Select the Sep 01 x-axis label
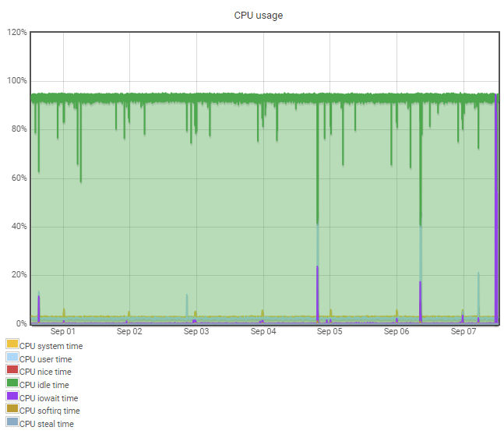Viewport: 504px width, 434px height. point(62,331)
